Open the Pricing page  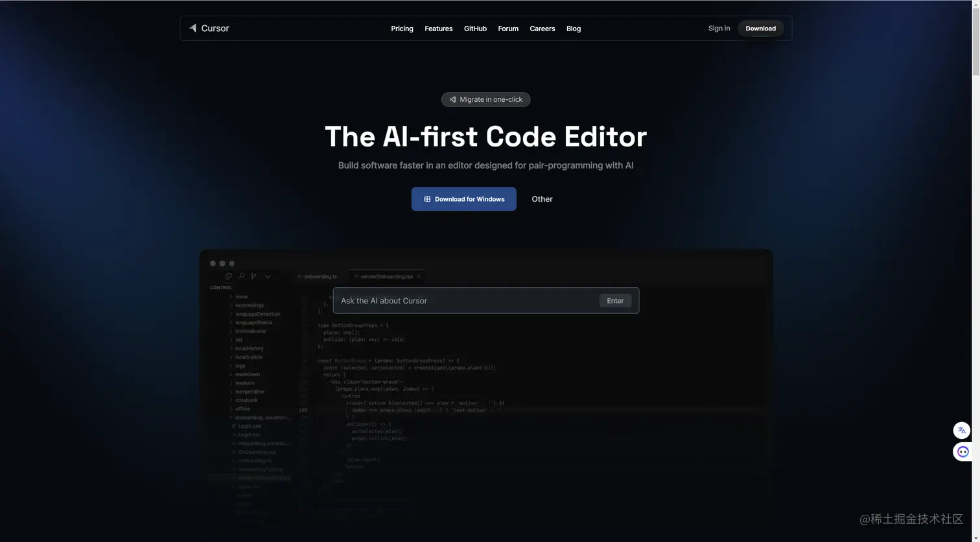pos(402,29)
